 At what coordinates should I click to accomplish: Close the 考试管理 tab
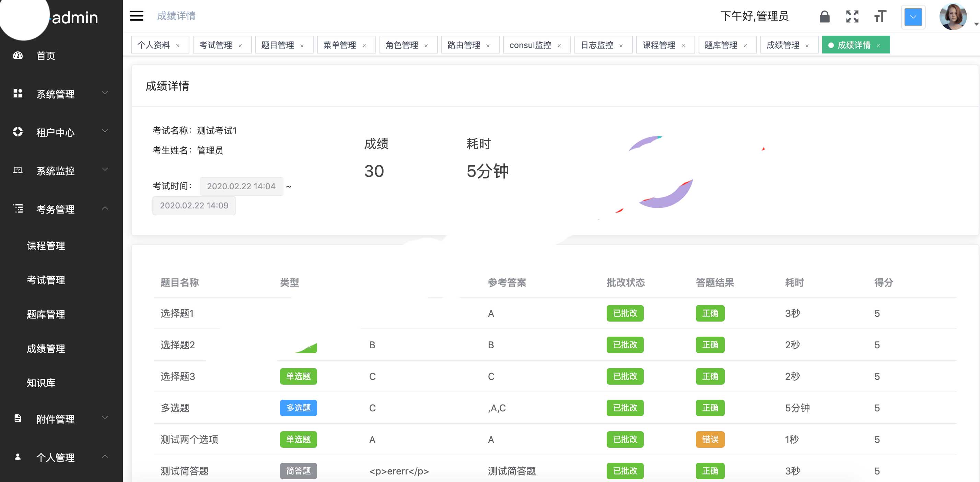point(241,46)
